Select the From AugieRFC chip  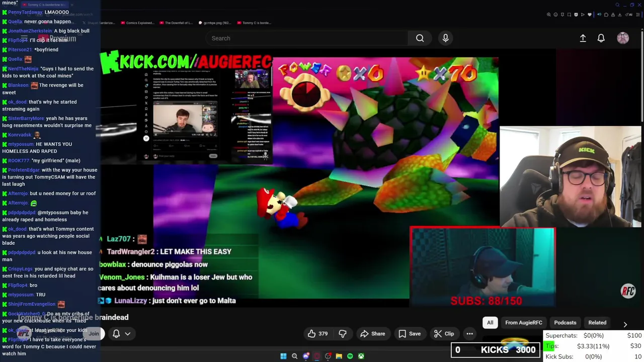click(x=524, y=323)
